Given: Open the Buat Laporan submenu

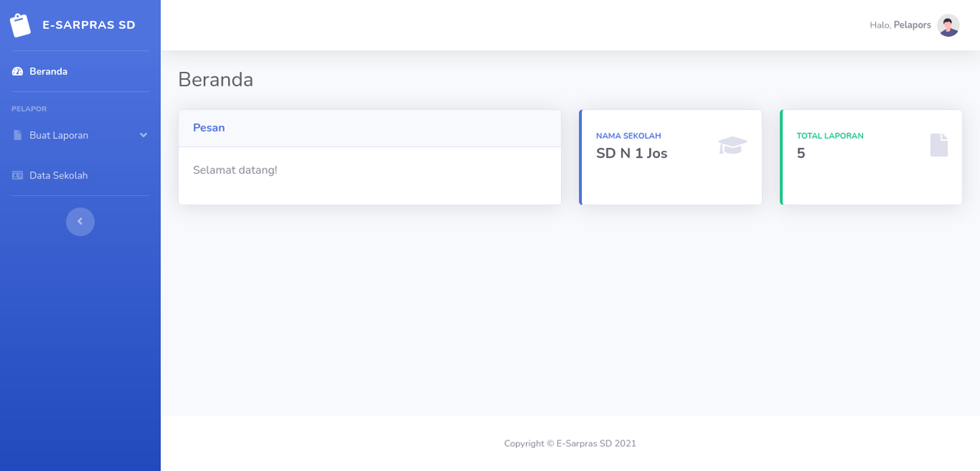Looking at the screenshot, I should pos(80,135).
